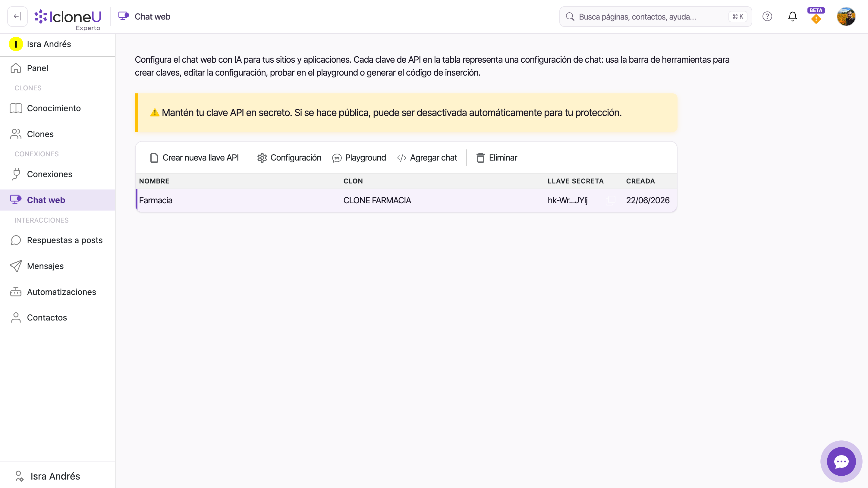Click the warning triangle in yellow banner

pyautogui.click(x=155, y=112)
